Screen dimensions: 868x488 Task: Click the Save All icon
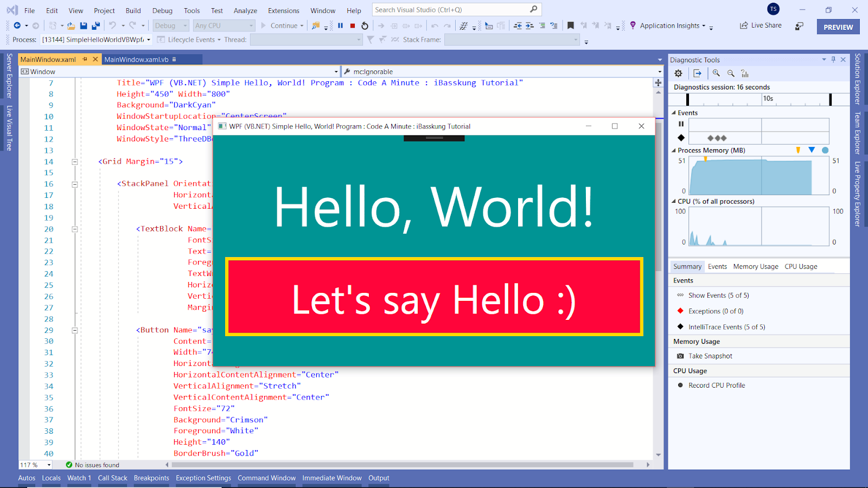pyautogui.click(x=95, y=25)
